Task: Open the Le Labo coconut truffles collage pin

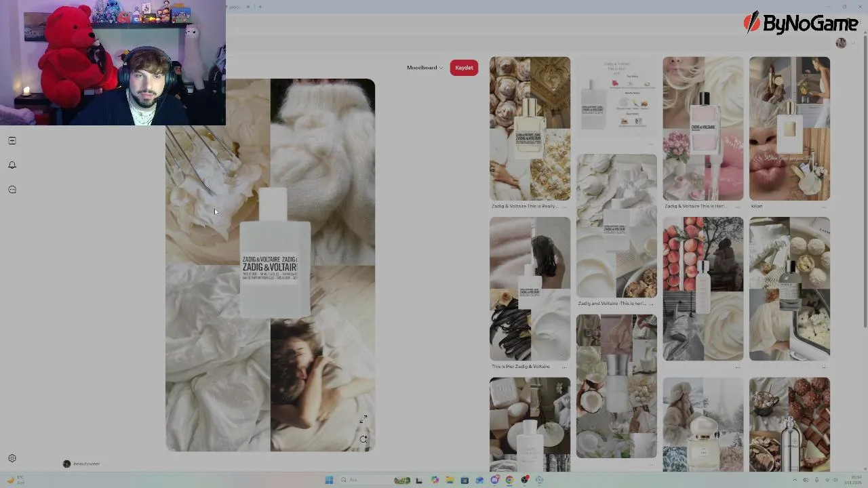Action: coord(789,289)
